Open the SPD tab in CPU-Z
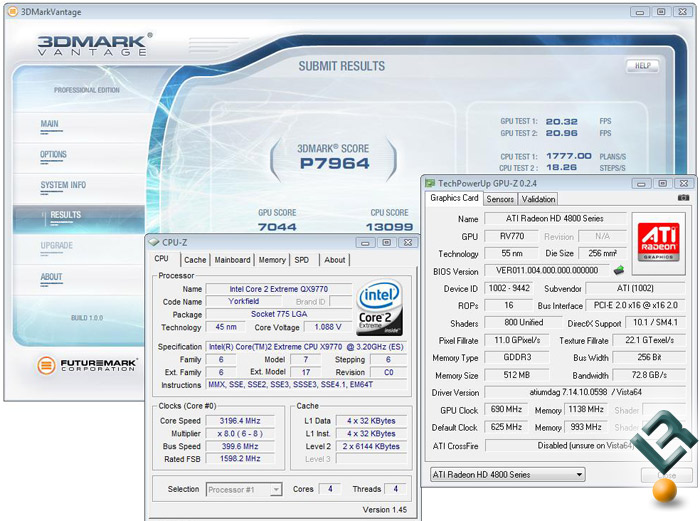This screenshot has width=700, height=521. (x=302, y=260)
